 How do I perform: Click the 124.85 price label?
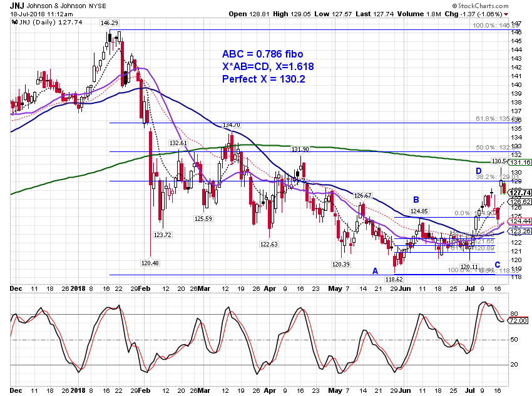coord(419,211)
